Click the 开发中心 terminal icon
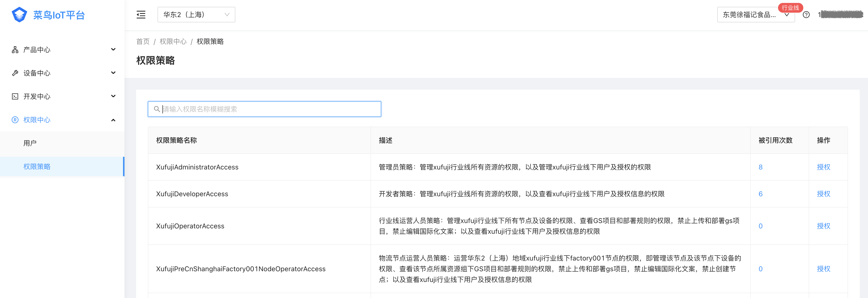The height and width of the screenshot is (298, 868). pos(15,96)
